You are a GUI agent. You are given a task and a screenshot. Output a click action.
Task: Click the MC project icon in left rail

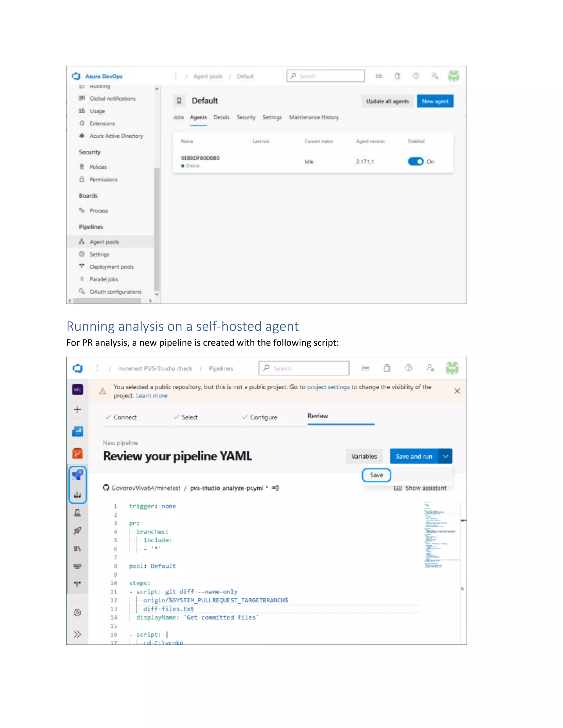tap(77, 389)
